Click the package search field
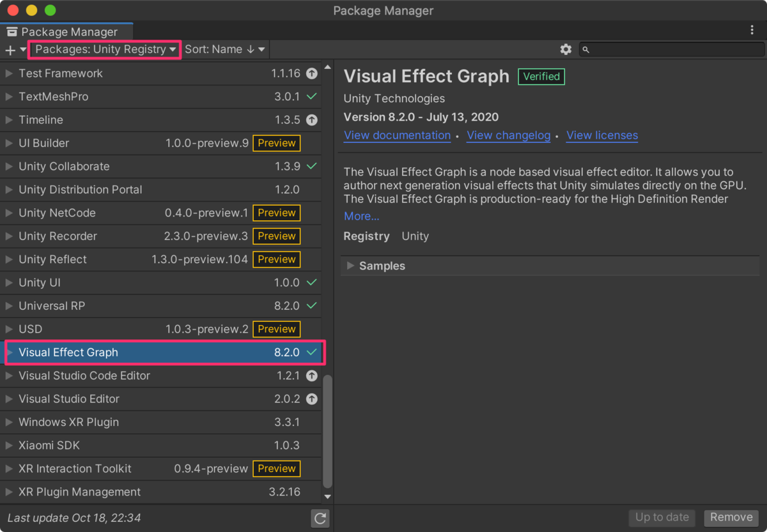The height and width of the screenshot is (532, 767). click(672, 49)
